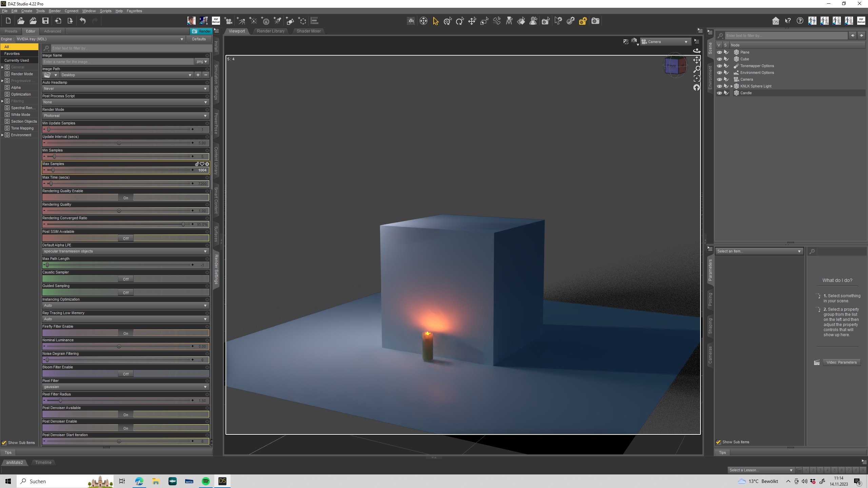Click the Undo arrow icon

(x=83, y=21)
